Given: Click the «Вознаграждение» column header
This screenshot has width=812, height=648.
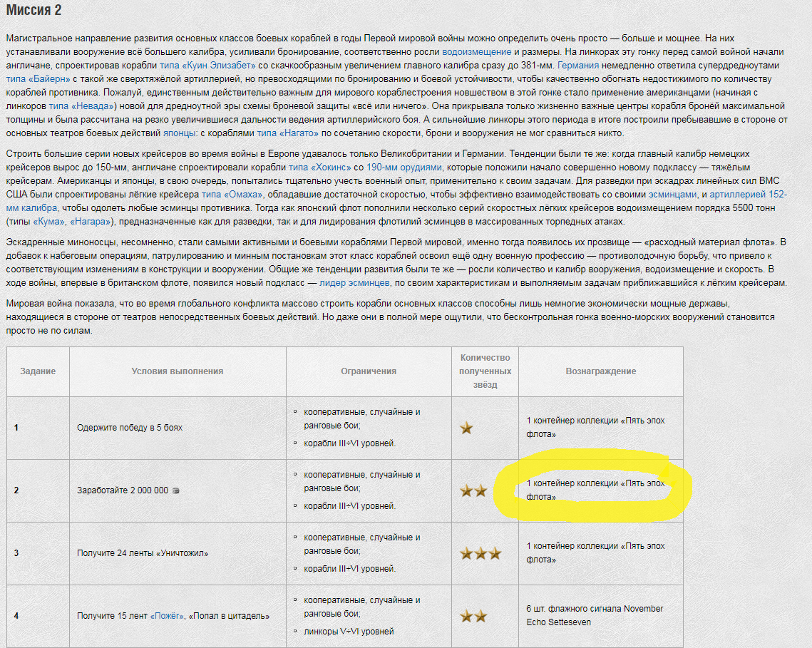Looking at the screenshot, I should pyautogui.click(x=601, y=371).
